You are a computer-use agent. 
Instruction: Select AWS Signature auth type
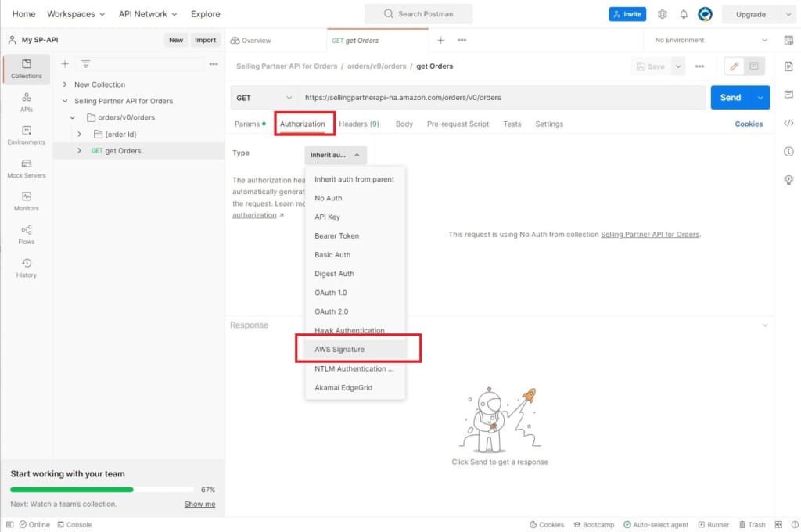point(355,350)
